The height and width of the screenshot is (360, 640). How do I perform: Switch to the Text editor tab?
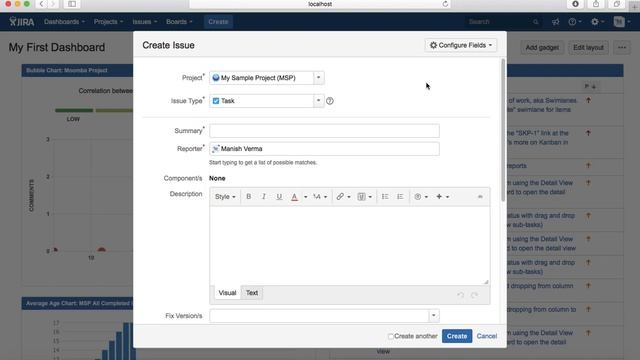(252, 293)
